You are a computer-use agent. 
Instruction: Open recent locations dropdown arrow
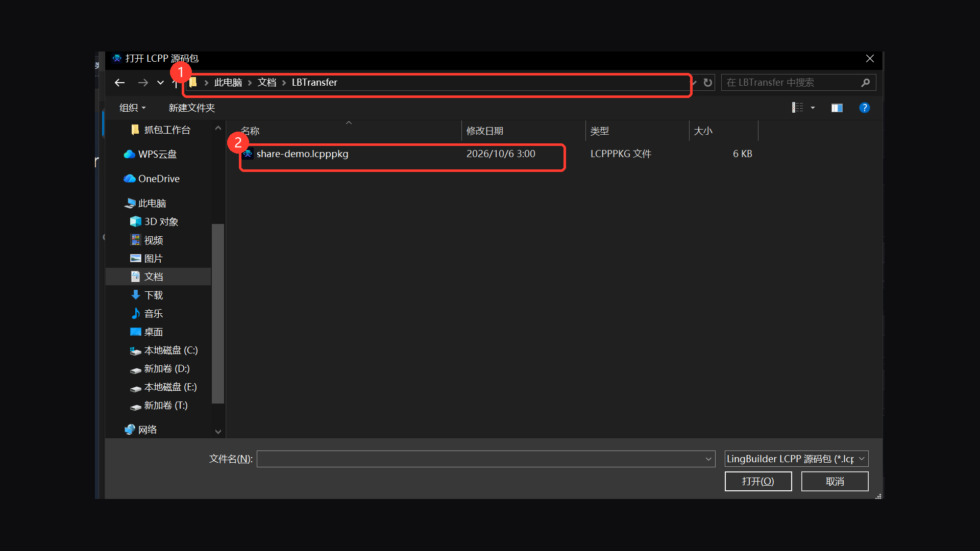160,83
